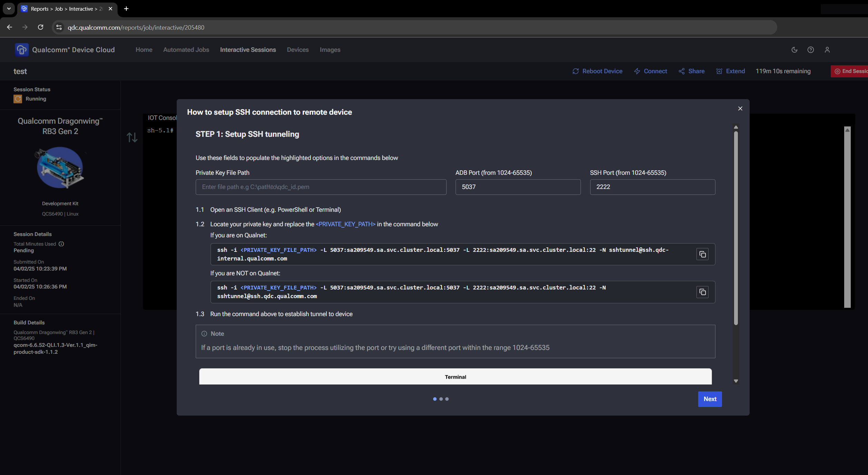This screenshot has width=868, height=475.
Task: Click the 'QCS6490 | Linux' device label
Action: (x=60, y=214)
